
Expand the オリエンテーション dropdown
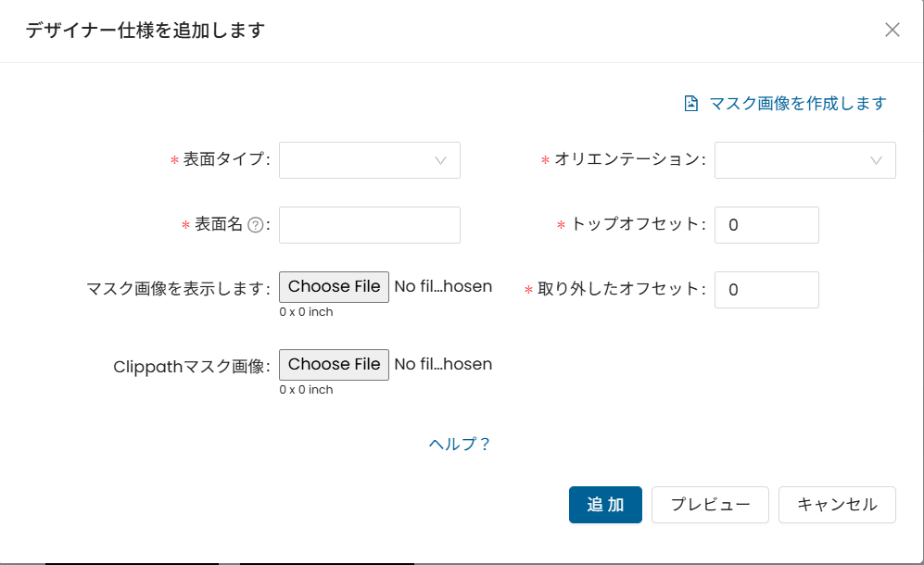(x=805, y=160)
